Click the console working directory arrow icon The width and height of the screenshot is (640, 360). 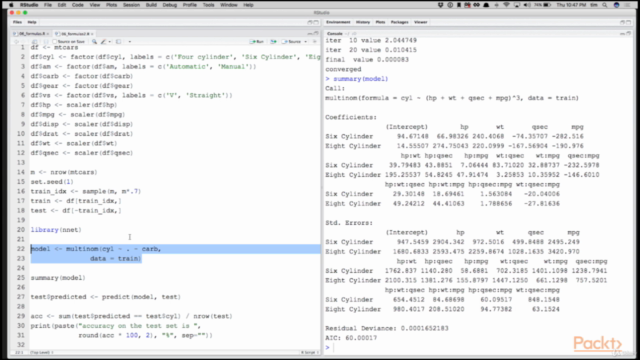354,33
